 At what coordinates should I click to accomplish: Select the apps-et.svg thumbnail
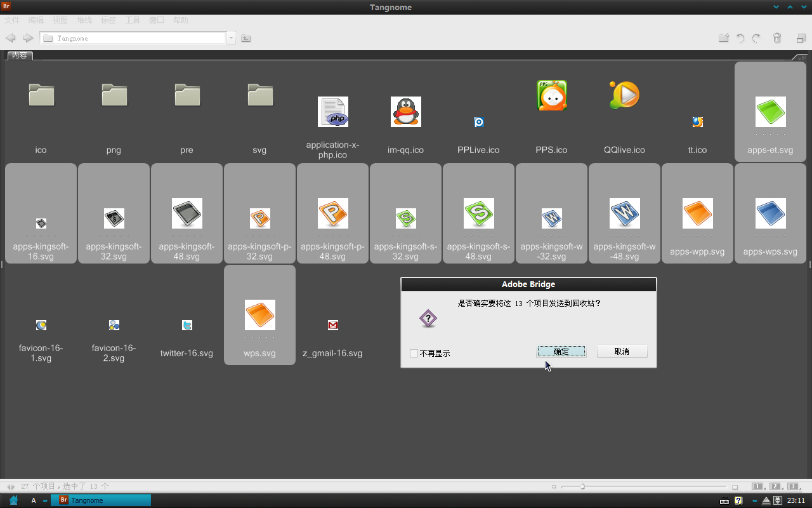click(x=770, y=112)
